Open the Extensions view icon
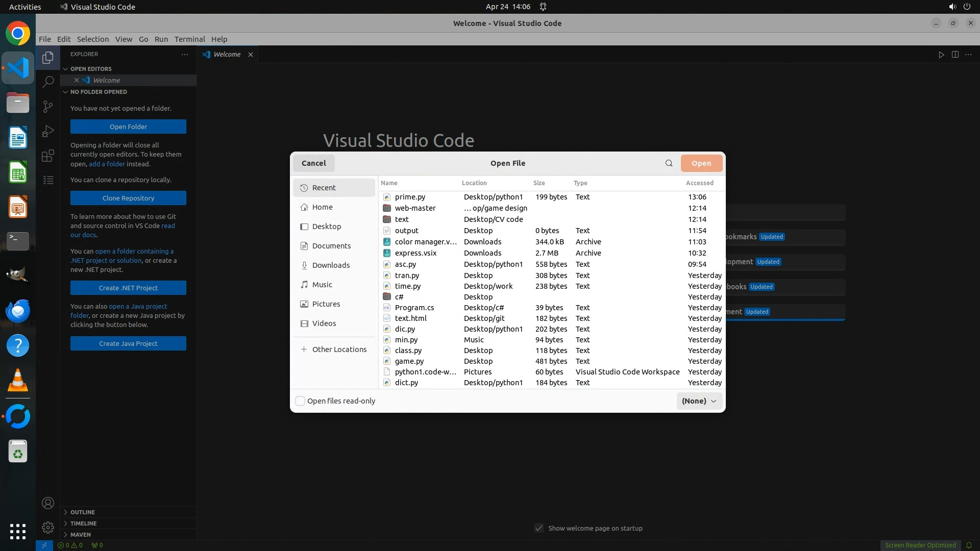The image size is (980, 551). [48, 156]
